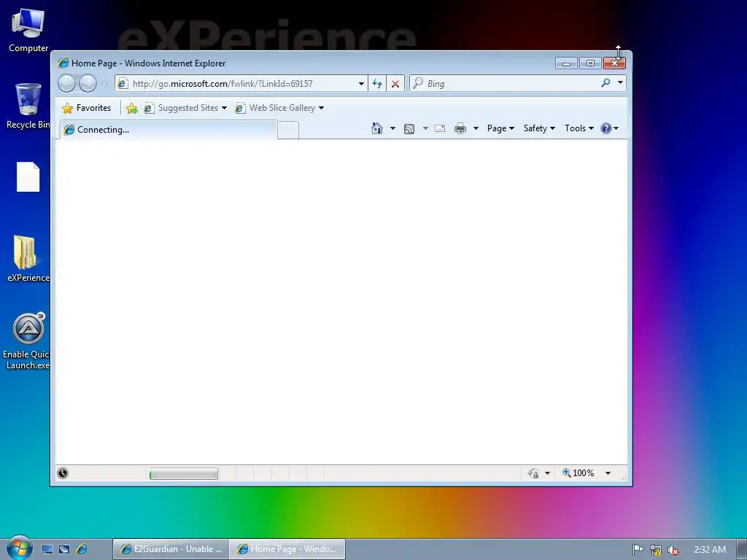747x560 pixels.
Task: Click the Print icon
Action: coord(460,128)
